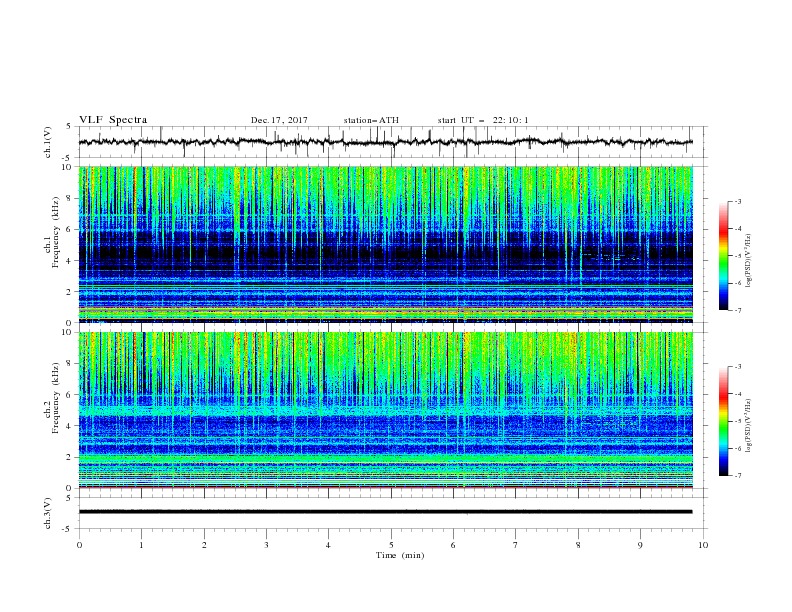Click the time axis tick label '10'

point(703,545)
